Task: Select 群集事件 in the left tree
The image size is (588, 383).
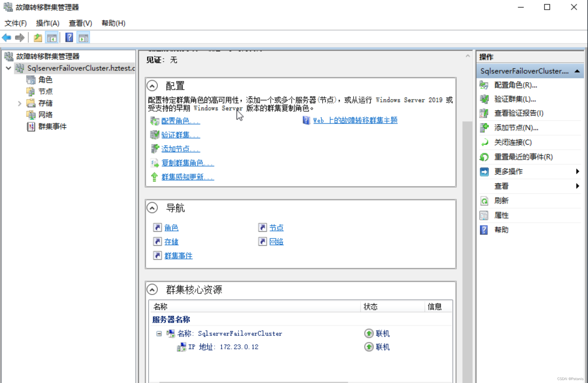Action: pos(52,126)
